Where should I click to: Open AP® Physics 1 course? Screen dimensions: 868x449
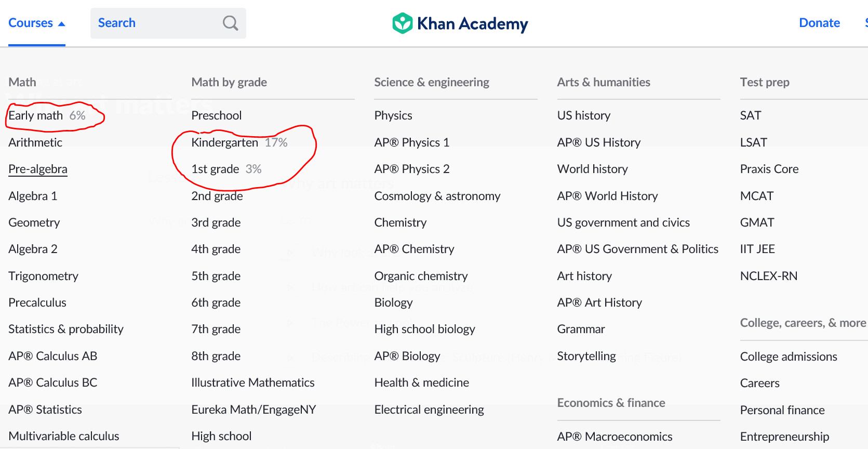411,142
